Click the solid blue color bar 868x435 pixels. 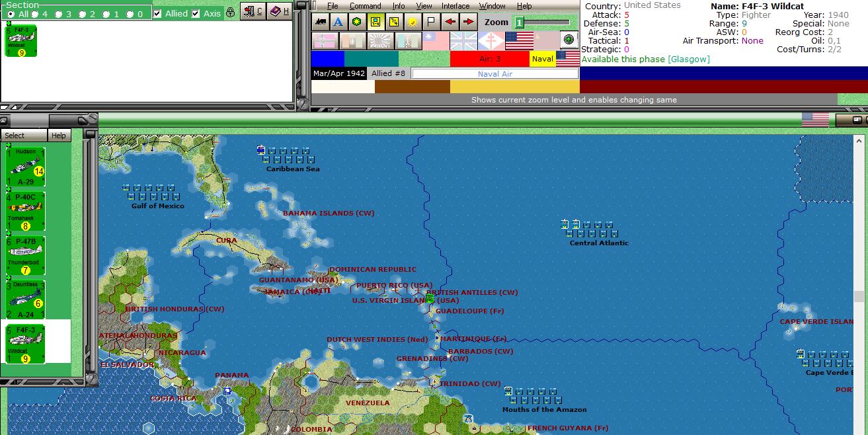coord(327,59)
